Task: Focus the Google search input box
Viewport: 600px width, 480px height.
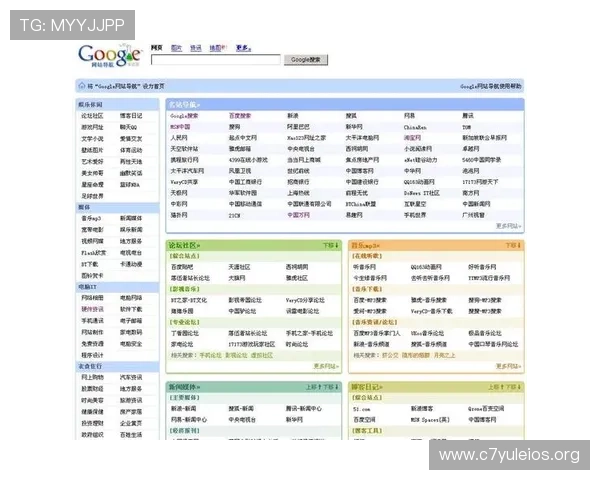Action: tap(216, 60)
